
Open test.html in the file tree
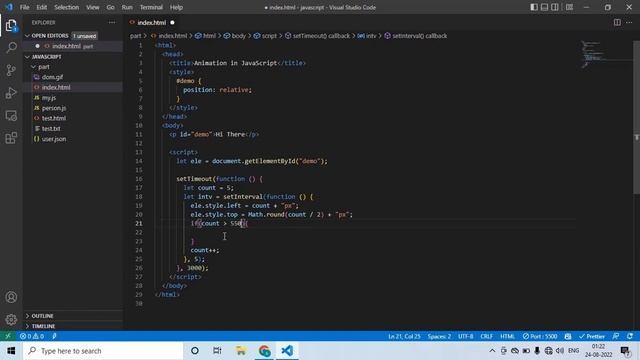(53, 118)
